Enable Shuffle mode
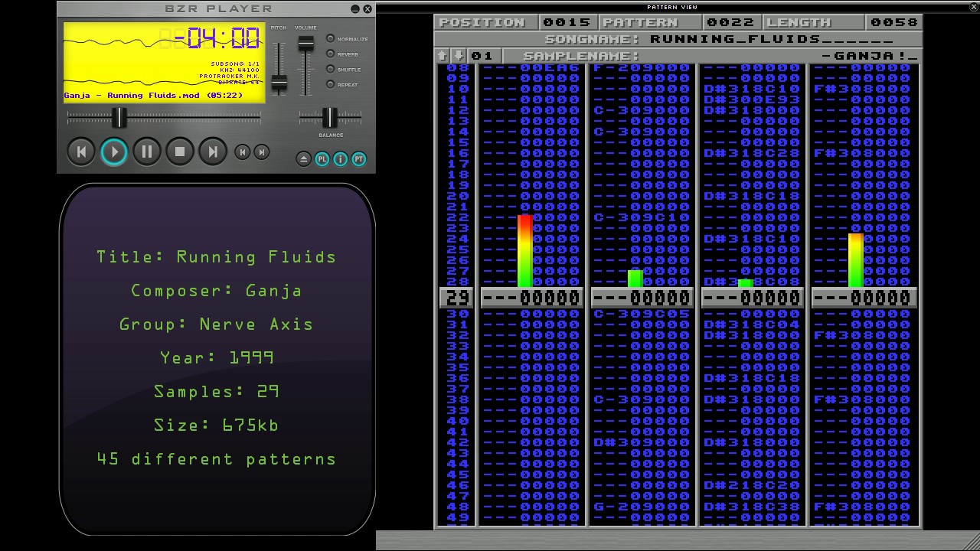This screenshot has height=551, width=980. click(x=331, y=69)
